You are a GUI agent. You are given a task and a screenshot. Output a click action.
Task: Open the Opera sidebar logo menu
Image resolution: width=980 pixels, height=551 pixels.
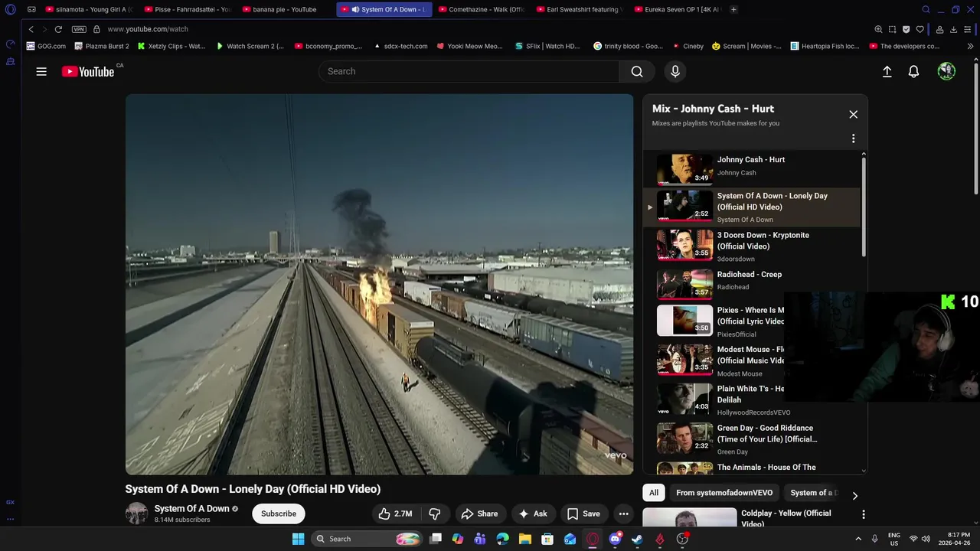10,9
